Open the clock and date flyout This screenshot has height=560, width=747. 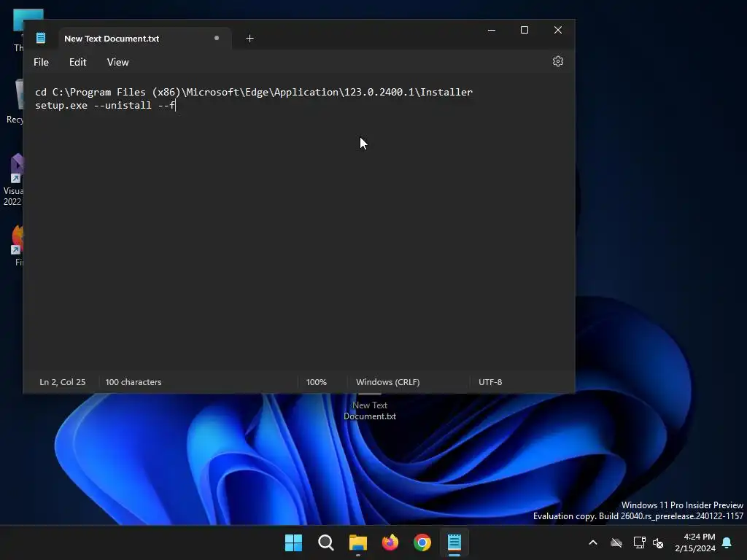(695, 542)
